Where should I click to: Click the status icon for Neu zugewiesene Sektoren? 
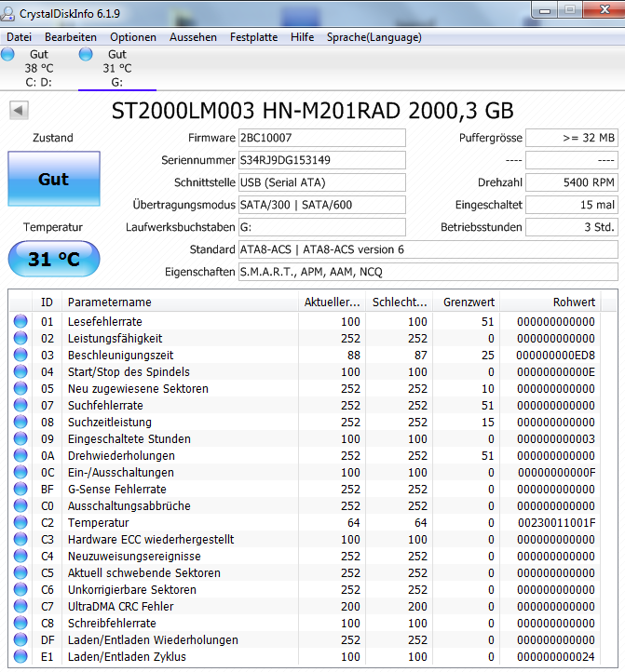[20, 388]
